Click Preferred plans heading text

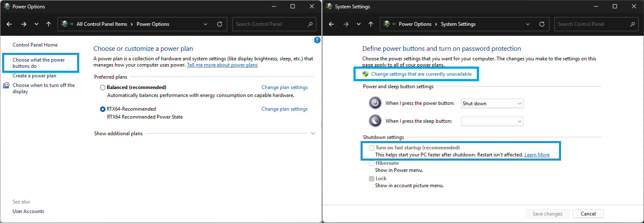coord(110,77)
